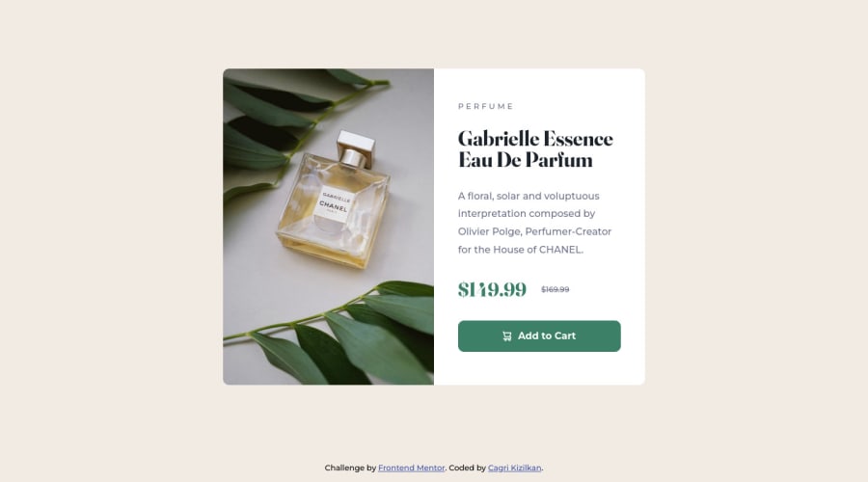
Task: Open the Frontend Mentor link
Action: pos(411,468)
